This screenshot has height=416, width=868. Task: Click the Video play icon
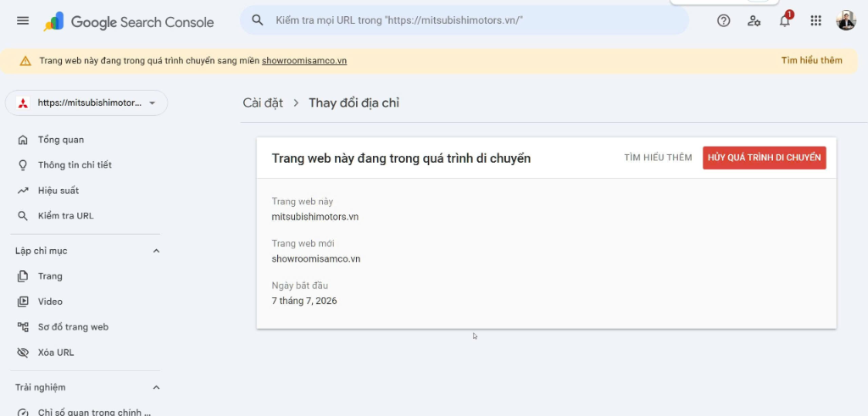tap(23, 302)
